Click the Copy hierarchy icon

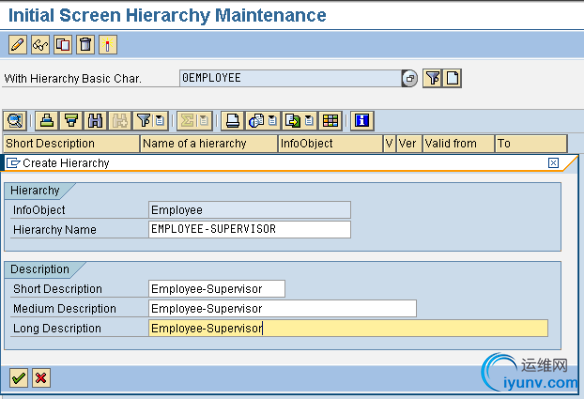click(63, 45)
